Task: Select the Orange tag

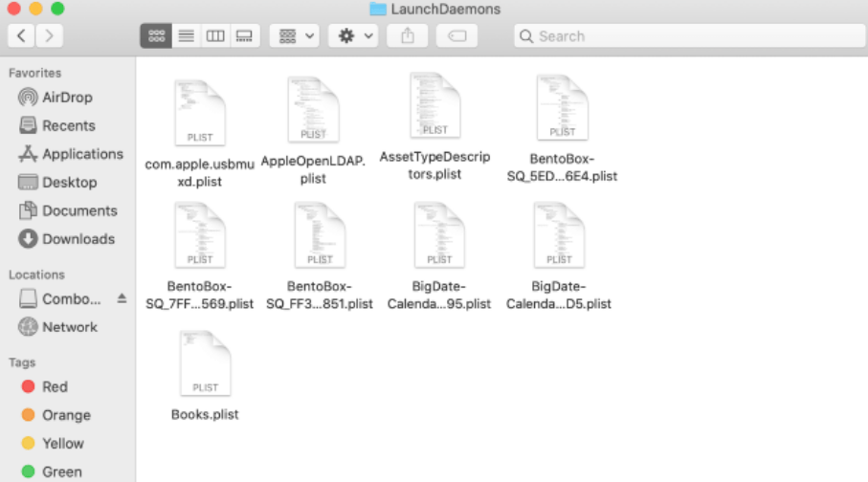Action: pyautogui.click(x=68, y=415)
